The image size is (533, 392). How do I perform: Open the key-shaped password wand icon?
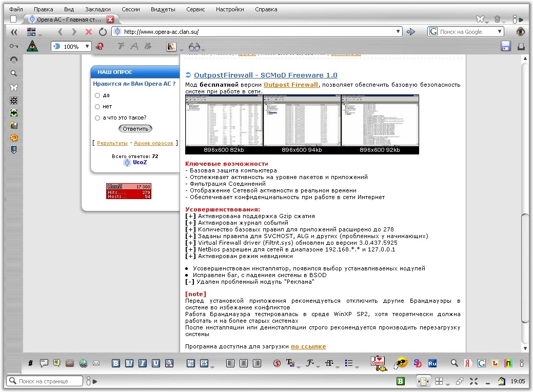point(14,46)
